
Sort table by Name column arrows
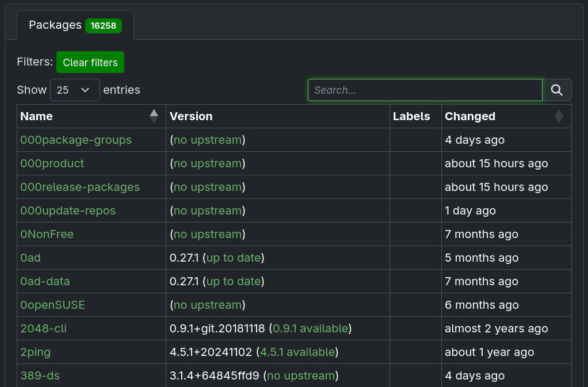(x=154, y=116)
